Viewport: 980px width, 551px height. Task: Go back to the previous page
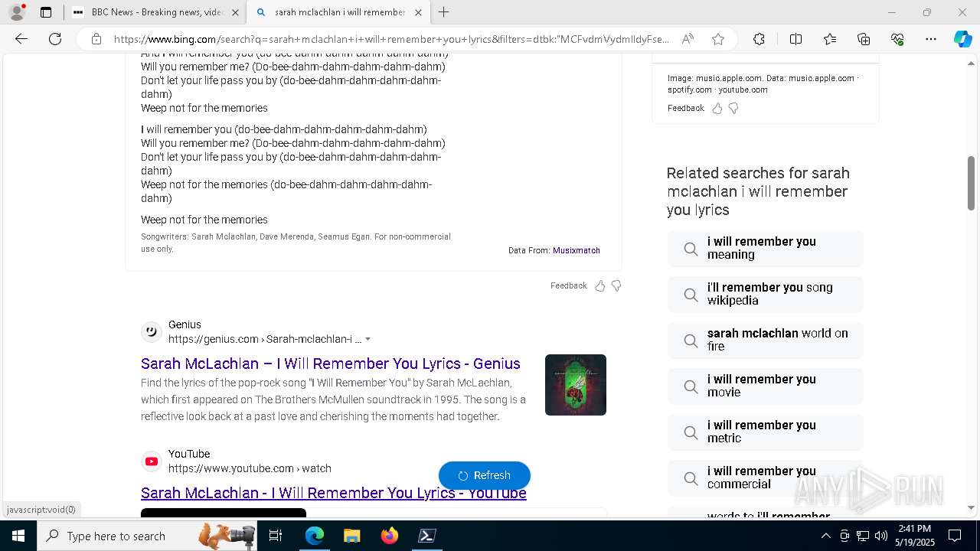[x=21, y=39]
